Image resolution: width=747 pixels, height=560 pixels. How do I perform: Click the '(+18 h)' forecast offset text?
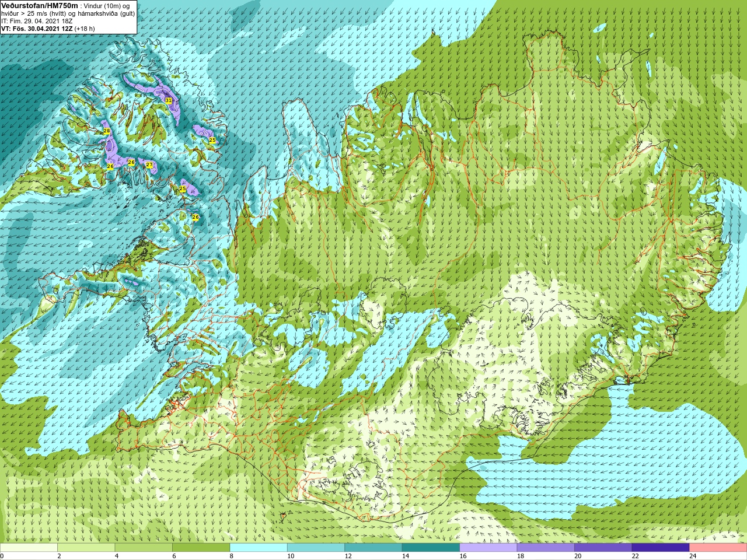point(85,29)
